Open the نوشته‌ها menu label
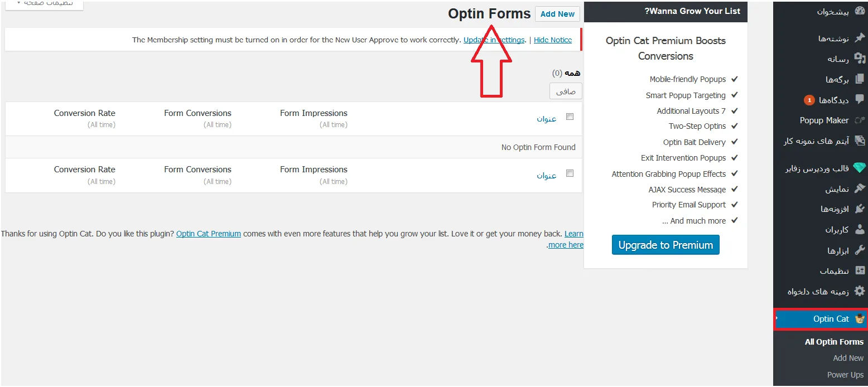 [833, 38]
